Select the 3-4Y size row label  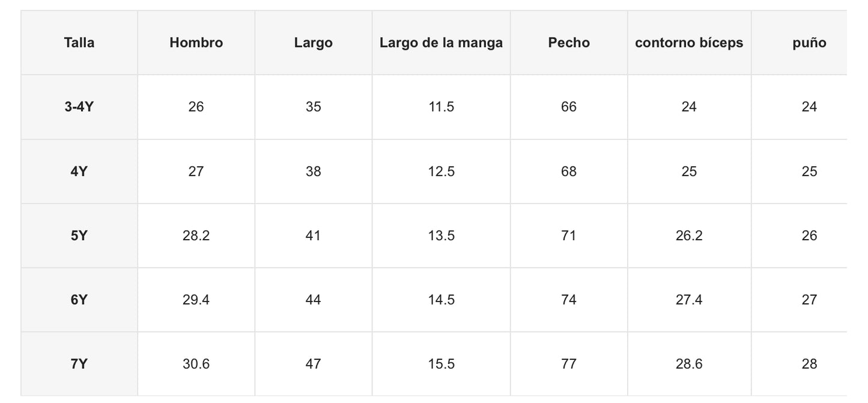(79, 107)
